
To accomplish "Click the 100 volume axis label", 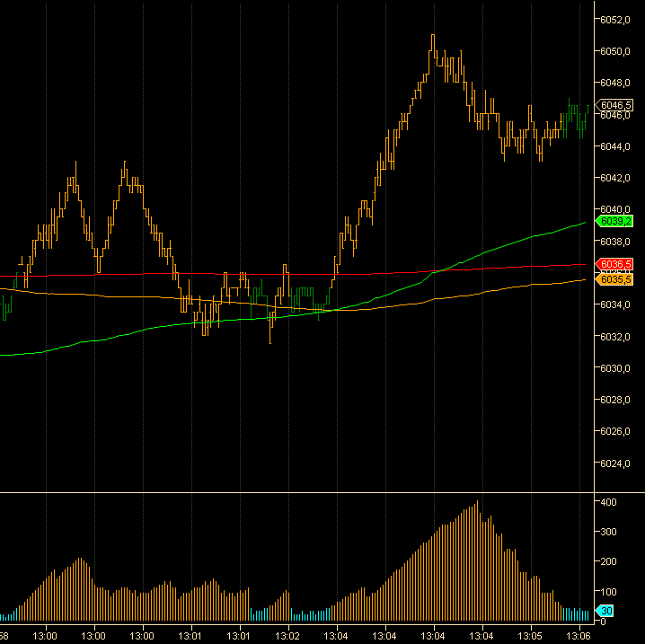I will pyautogui.click(x=608, y=592).
